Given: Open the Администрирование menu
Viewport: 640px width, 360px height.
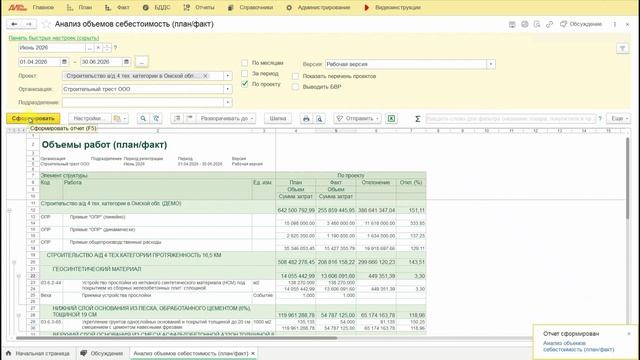Looking at the screenshot, I should [318, 7].
